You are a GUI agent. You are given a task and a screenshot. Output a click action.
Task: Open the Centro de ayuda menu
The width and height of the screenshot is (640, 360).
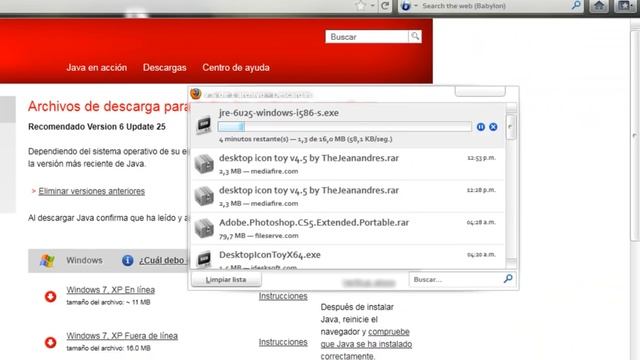point(236,68)
